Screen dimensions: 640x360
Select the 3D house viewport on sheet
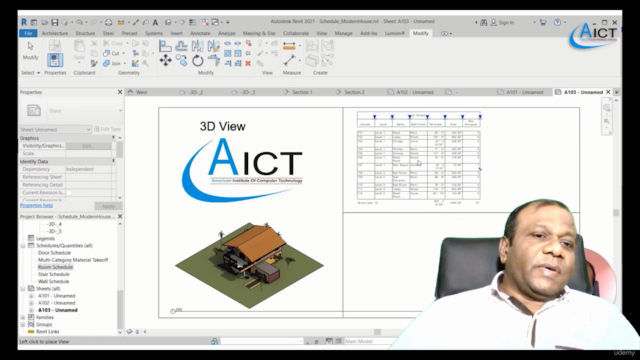tap(249, 265)
